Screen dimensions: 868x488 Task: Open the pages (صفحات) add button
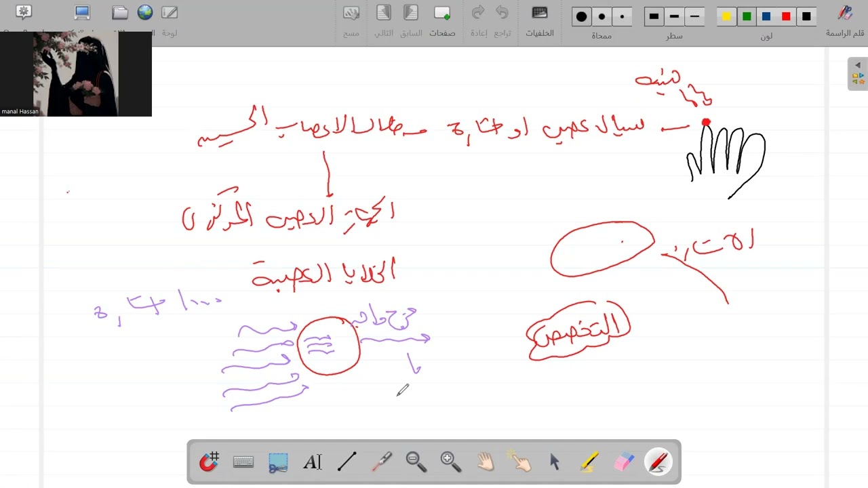pos(442,14)
